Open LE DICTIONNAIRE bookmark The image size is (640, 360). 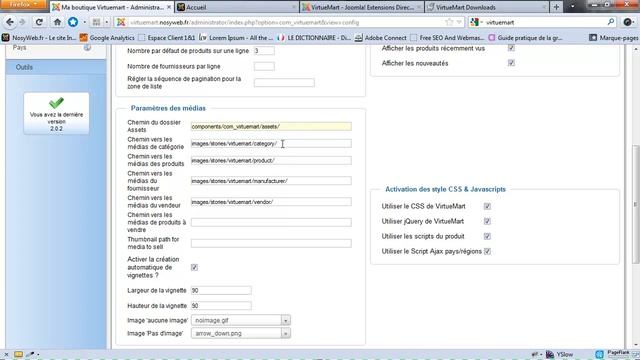(314, 38)
